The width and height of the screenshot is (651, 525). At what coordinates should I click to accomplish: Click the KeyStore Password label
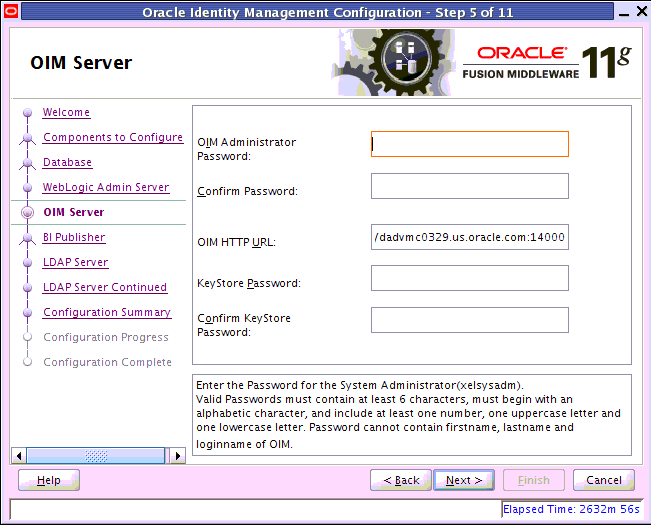tap(249, 283)
